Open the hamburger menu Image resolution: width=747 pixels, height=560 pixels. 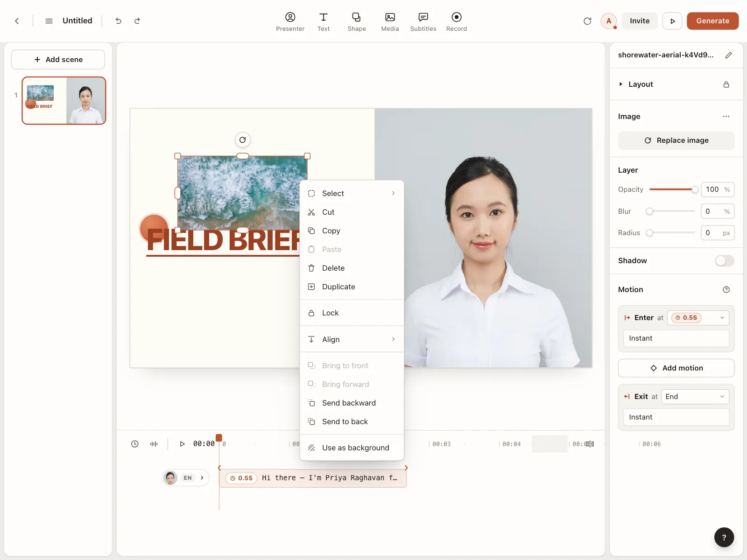[49, 21]
